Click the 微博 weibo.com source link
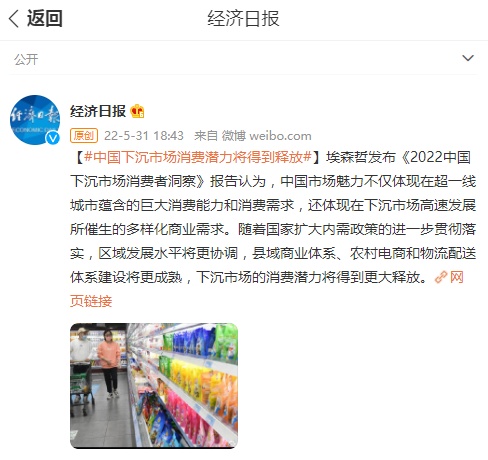Image resolution: width=488 pixels, height=460 pixels. pyautogui.click(x=267, y=136)
